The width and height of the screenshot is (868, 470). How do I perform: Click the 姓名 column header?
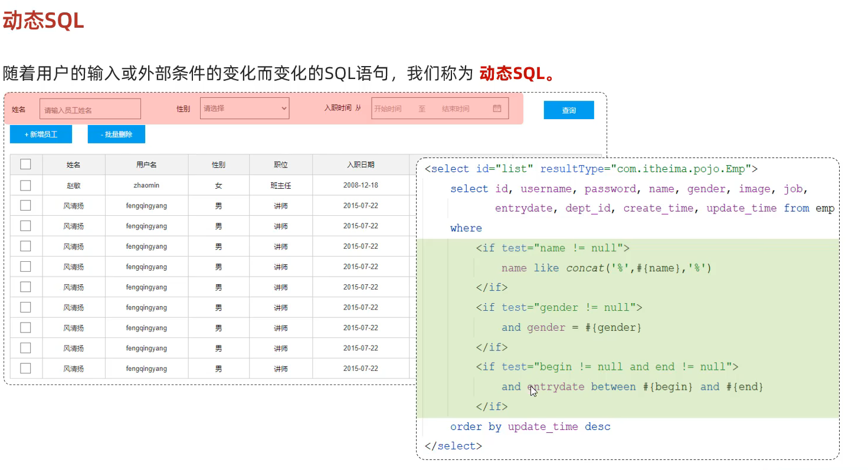[x=74, y=165]
